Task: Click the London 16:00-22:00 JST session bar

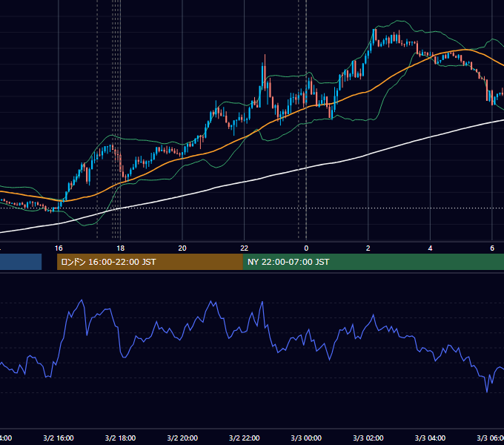Action: tap(150, 262)
